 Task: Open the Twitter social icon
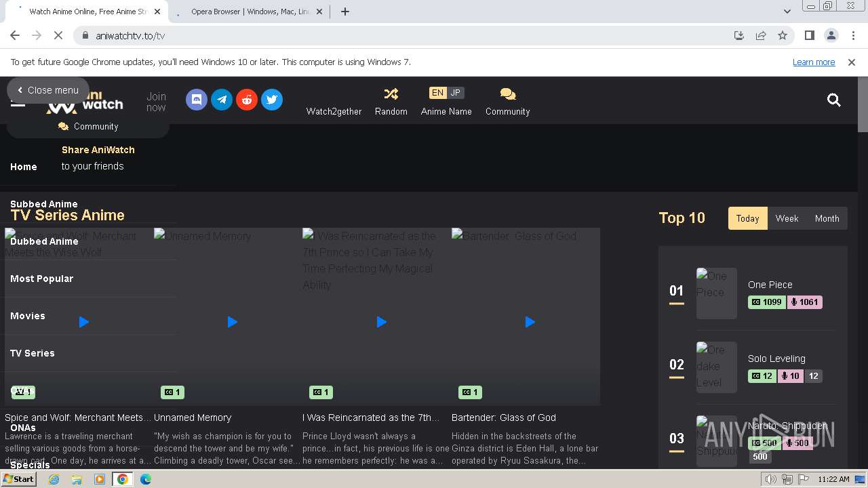tap(272, 100)
